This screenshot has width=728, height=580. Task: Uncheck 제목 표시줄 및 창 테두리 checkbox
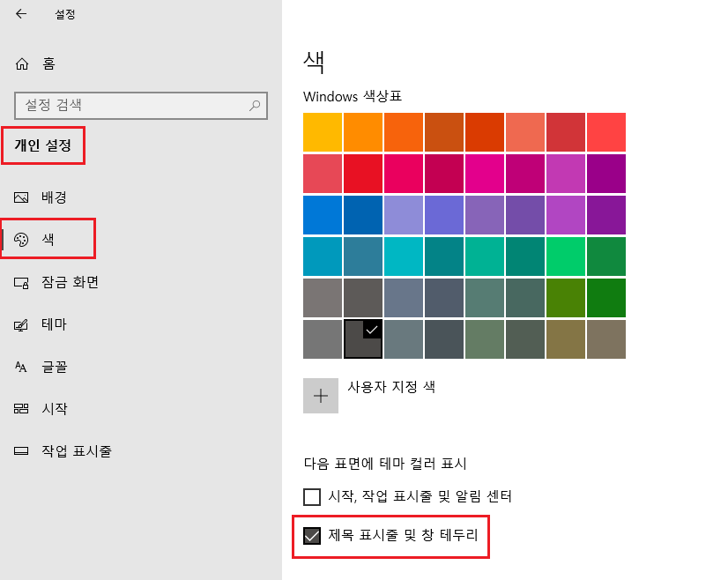(x=312, y=535)
